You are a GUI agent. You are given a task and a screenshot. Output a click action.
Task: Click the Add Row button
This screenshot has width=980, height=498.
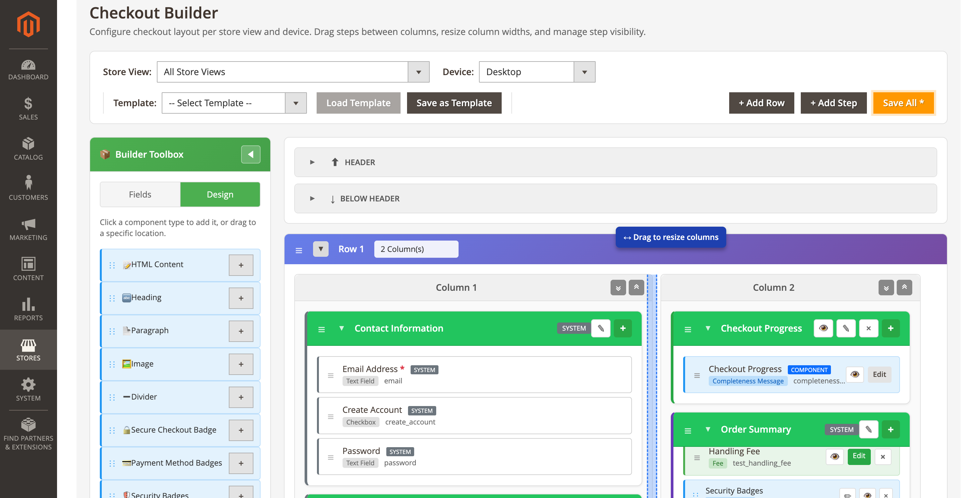coord(761,103)
